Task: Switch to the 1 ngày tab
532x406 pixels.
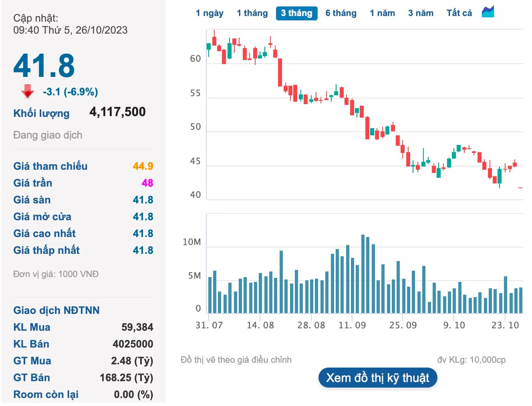Action: (210, 13)
